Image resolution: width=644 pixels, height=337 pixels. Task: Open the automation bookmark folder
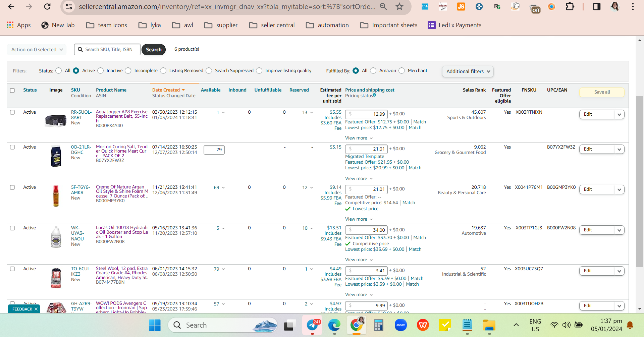[327, 25]
